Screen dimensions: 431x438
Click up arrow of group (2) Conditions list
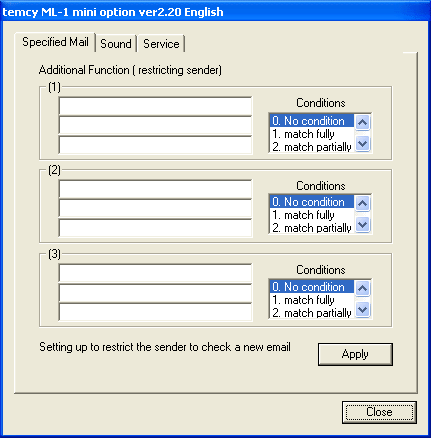tap(362, 203)
